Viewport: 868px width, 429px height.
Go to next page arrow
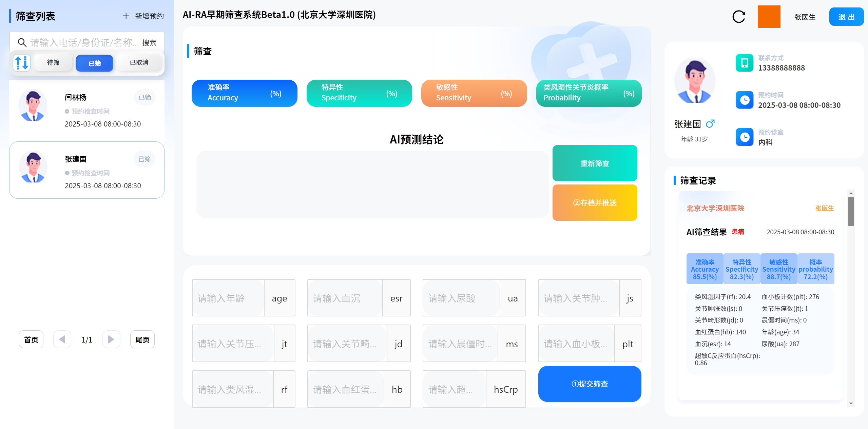click(x=111, y=339)
